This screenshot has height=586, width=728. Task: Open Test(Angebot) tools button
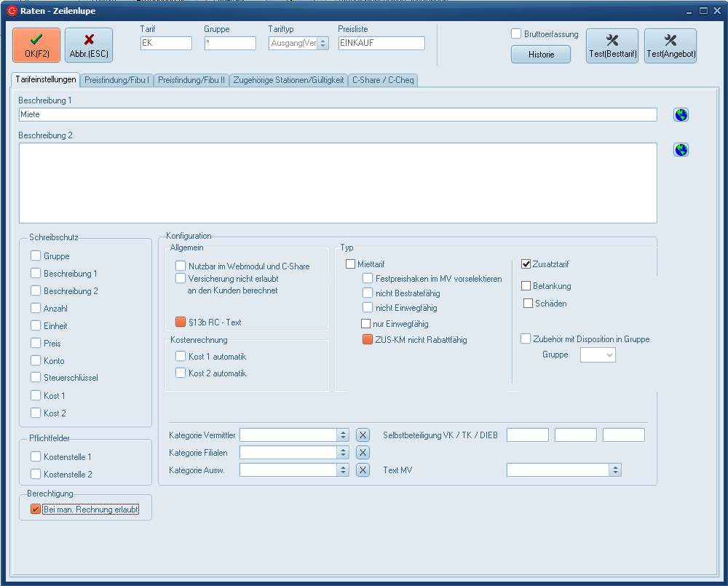click(670, 46)
